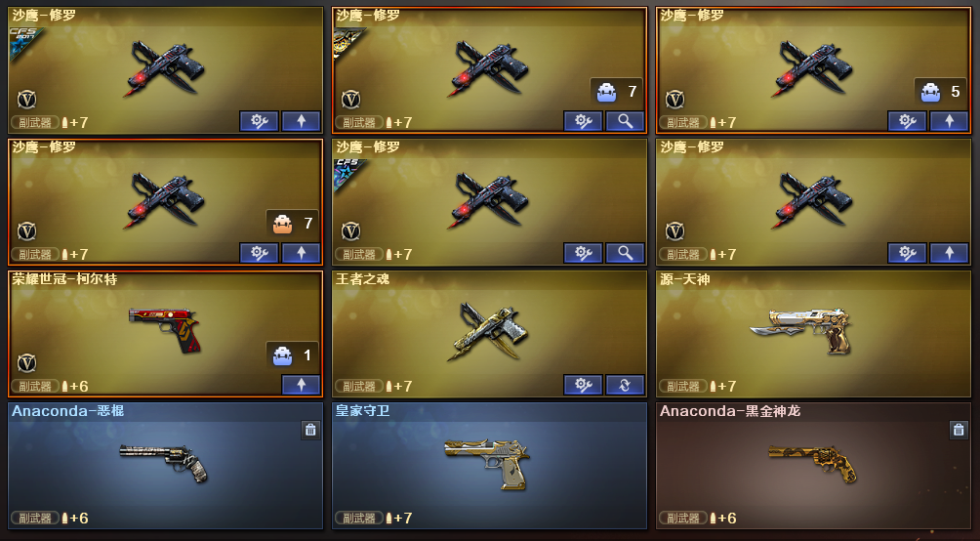Click 副武器 tag on 皇家守卫 card

point(359,518)
